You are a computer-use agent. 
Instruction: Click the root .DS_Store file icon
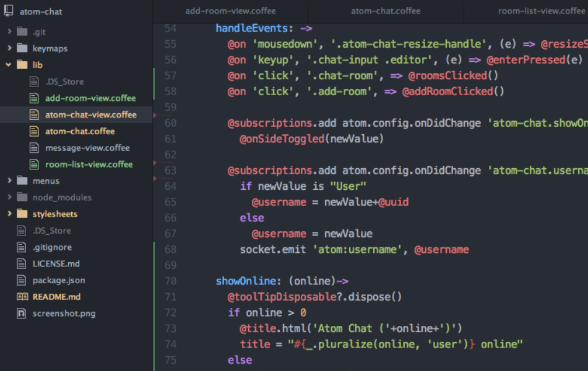(x=22, y=231)
